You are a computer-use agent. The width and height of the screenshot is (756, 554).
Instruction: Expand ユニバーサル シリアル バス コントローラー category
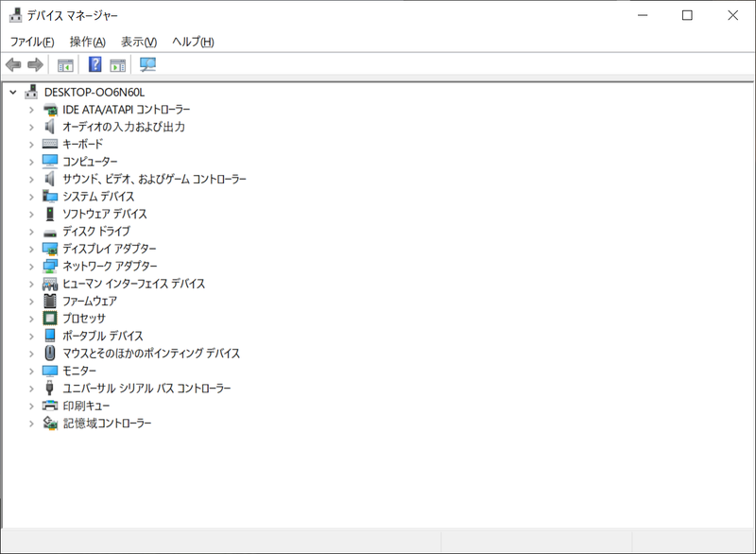(x=31, y=389)
